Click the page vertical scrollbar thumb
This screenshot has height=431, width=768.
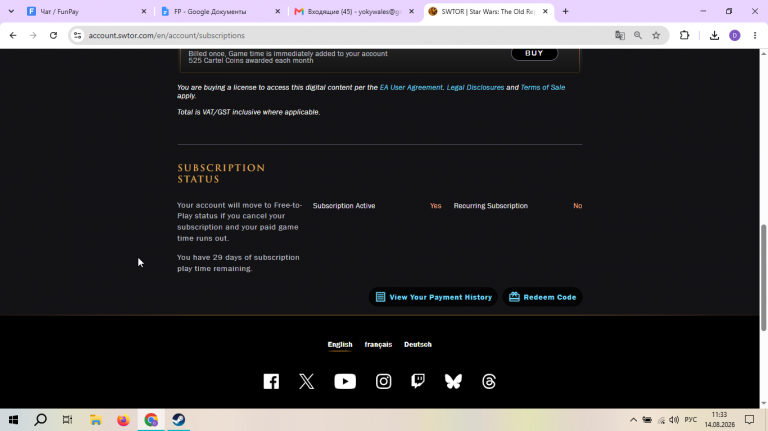(764, 277)
